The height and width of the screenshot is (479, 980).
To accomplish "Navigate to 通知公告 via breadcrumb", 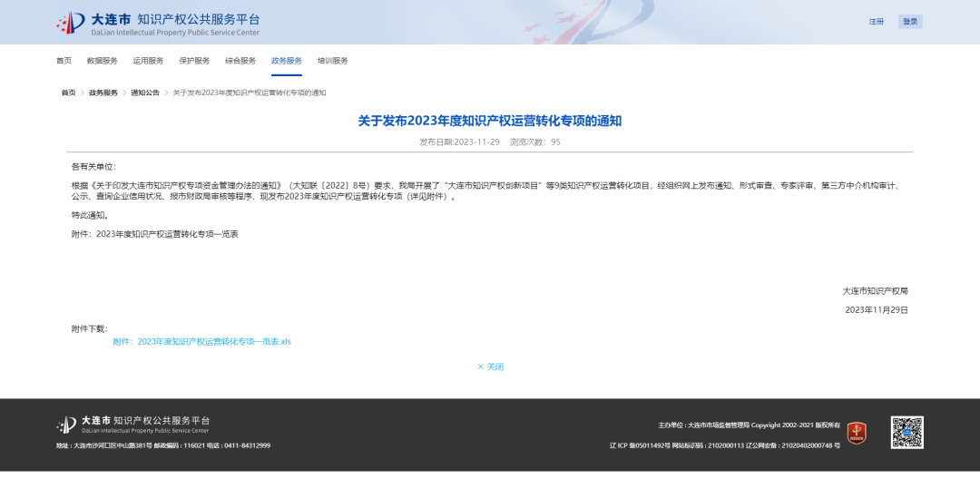I will point(145,93).
